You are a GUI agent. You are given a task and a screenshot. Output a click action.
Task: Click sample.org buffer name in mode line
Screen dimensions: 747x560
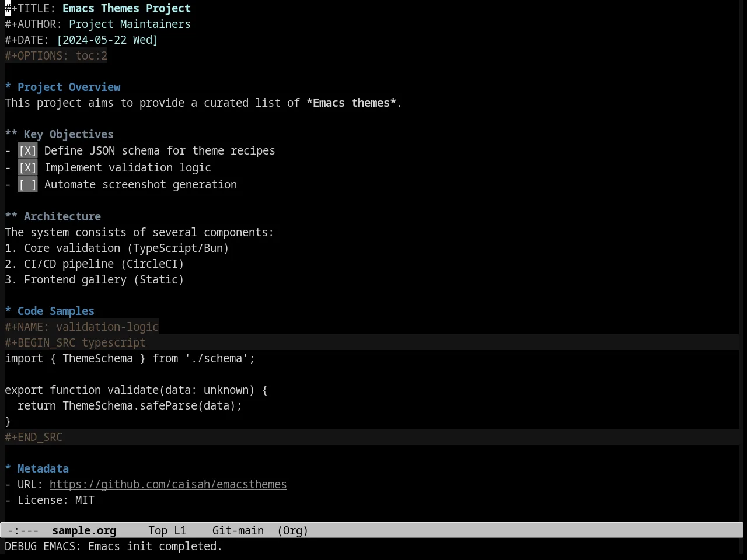click(x=84, y=531)
